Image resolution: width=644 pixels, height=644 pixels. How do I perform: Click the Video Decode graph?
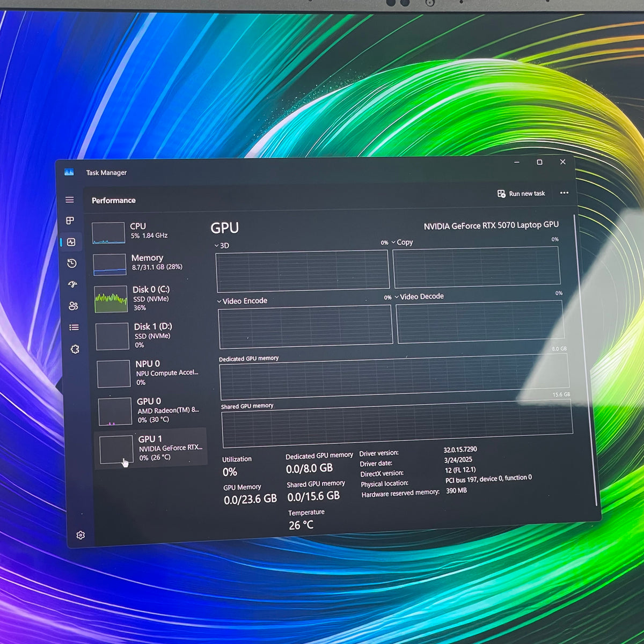(480, 321)
